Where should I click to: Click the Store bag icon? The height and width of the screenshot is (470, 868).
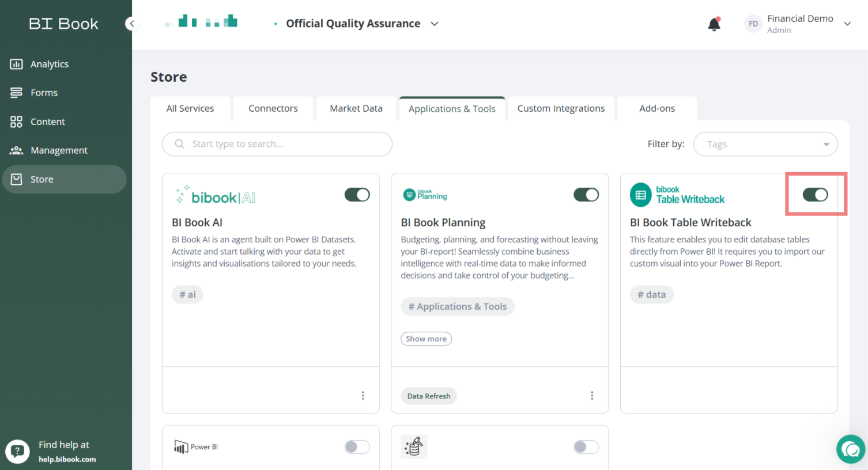tap(16, 179)
